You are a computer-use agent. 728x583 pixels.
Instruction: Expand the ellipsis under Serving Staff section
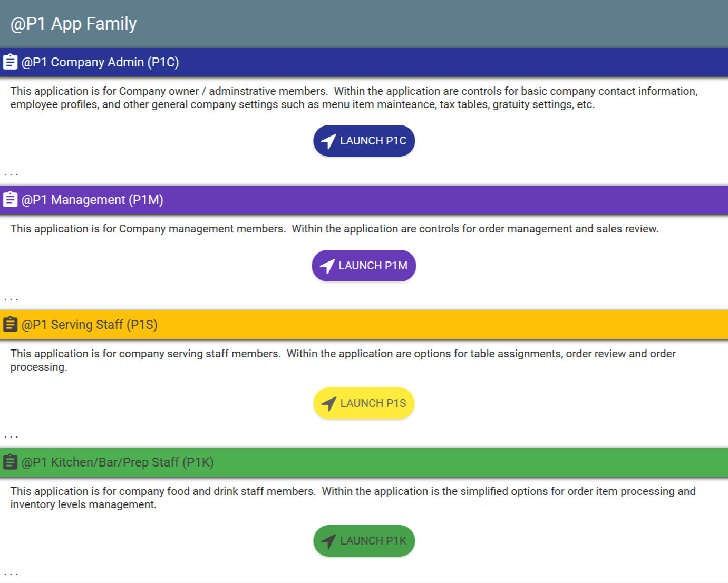[11, 436]
